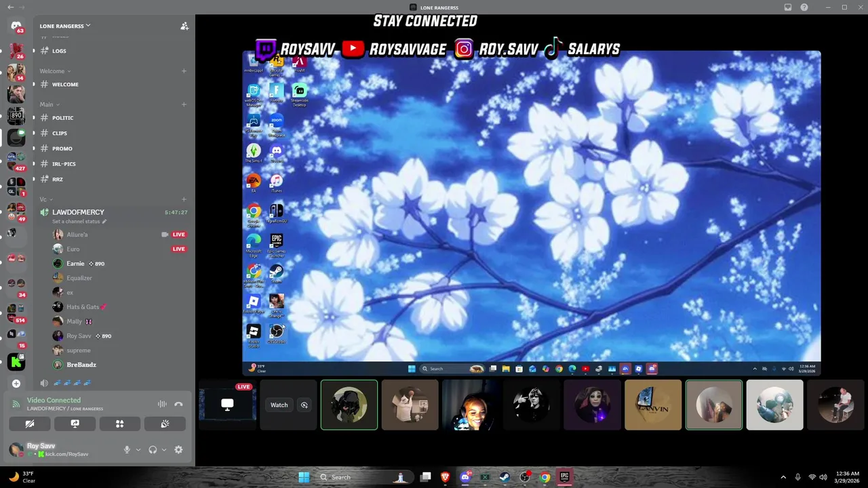Open Google Chrome from the taskbar
868x488 pixels.
(x=545, y=477)
